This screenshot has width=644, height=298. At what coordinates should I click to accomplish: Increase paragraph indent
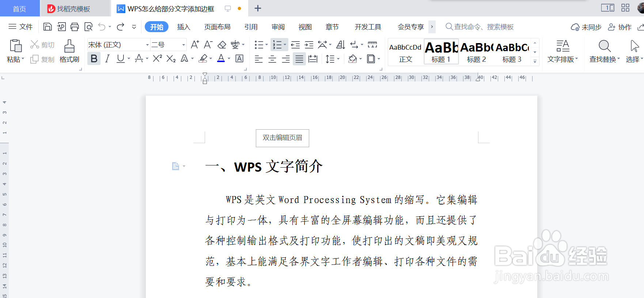[309, 45]
